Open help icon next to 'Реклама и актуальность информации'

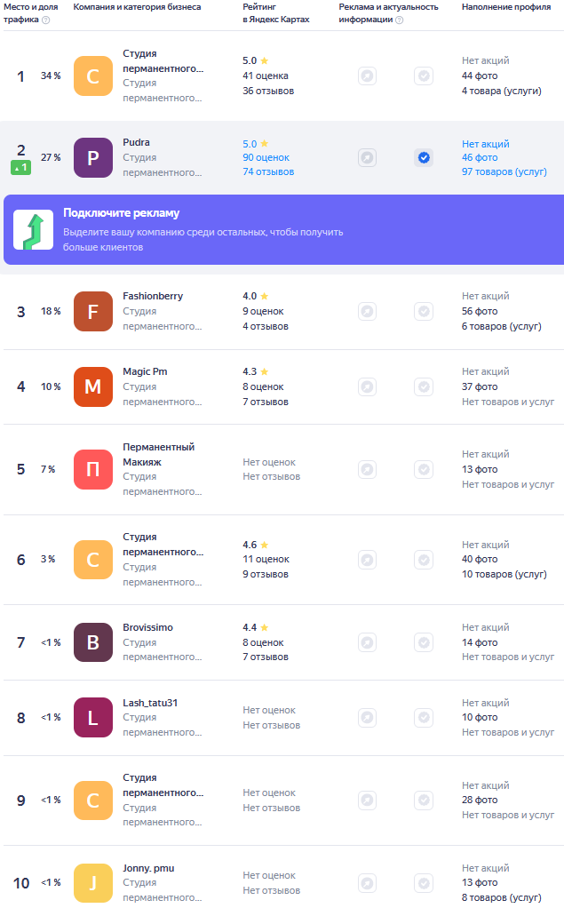coord(400,20)
